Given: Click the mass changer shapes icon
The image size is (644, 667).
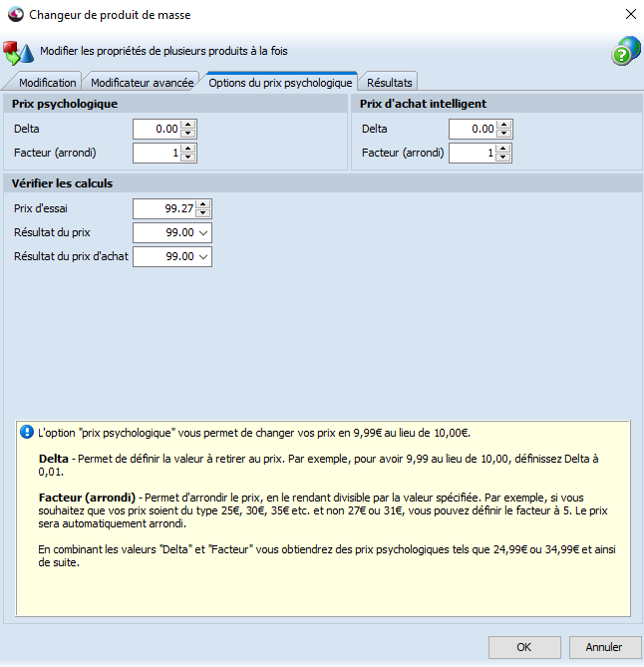Looking at the screenshot, I should [x=18, y=53].
